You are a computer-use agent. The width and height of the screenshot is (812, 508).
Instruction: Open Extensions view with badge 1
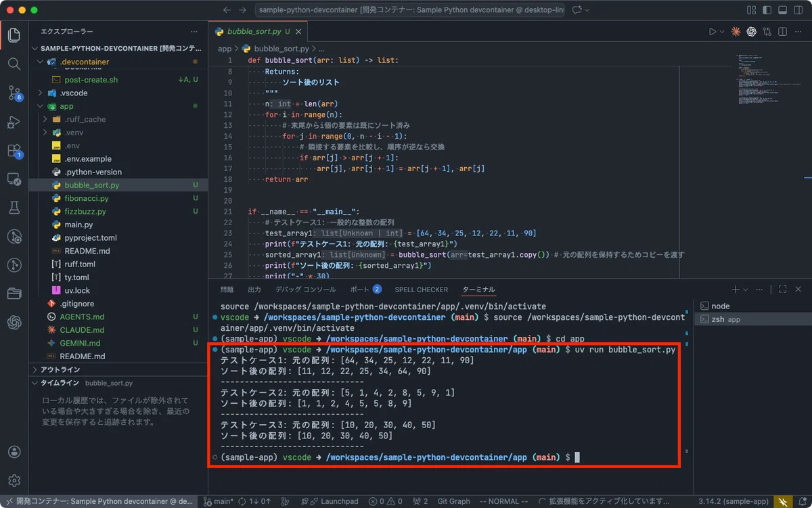pos(14,151)
